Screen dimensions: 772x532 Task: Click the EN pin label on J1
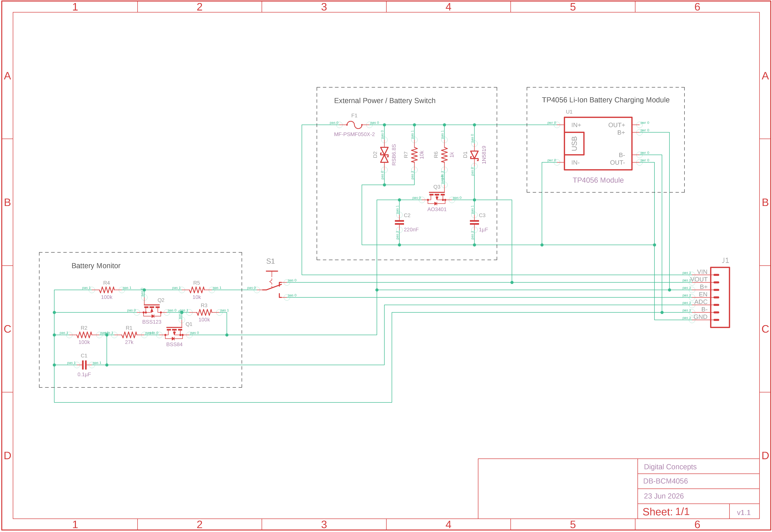[x=703, y=294]
